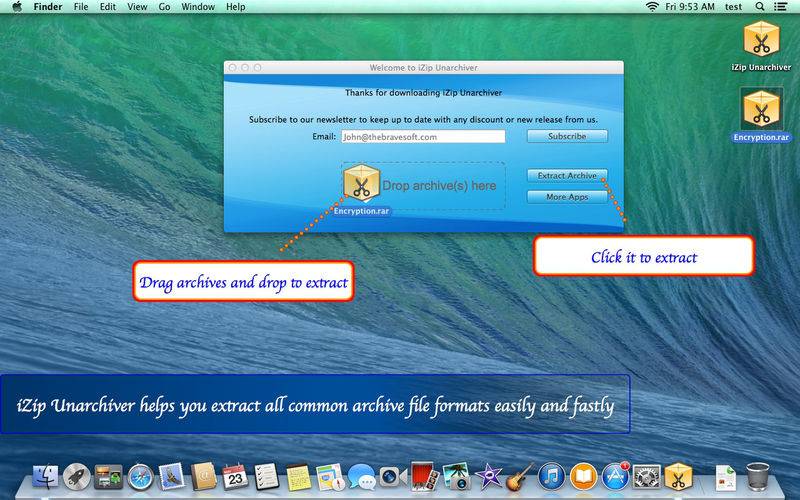
Task: Click Wi-Fi status icon in menu bar
Action: [x=652, y=7]
